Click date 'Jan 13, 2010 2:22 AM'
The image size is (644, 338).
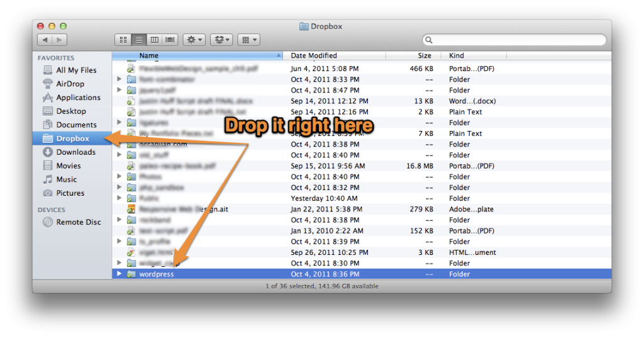point(327,231)
